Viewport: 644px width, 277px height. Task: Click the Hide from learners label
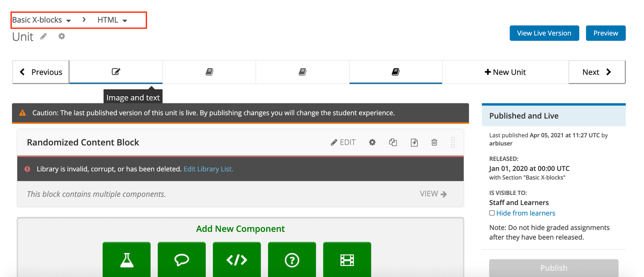[x=526, y=213]
